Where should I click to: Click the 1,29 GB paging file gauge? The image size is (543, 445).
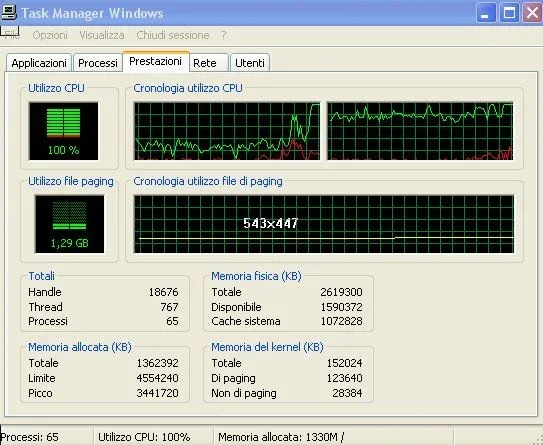[x=70, y=224]
